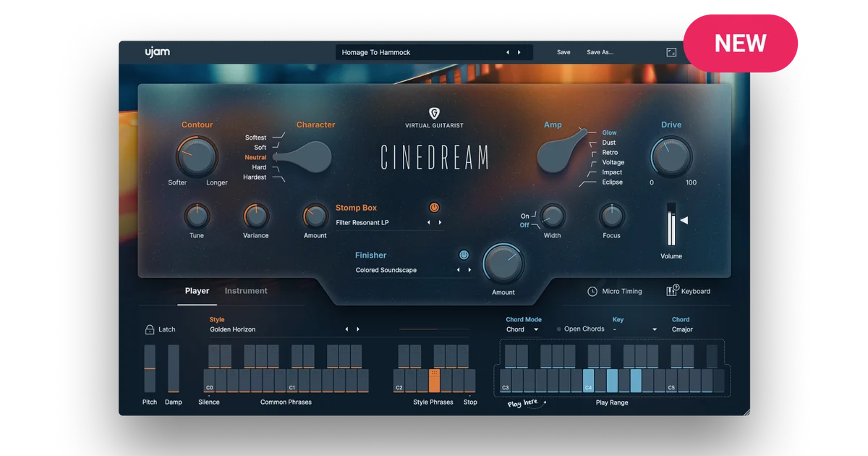
Task: Click Save As... button
Action: [x=600, y=52]
